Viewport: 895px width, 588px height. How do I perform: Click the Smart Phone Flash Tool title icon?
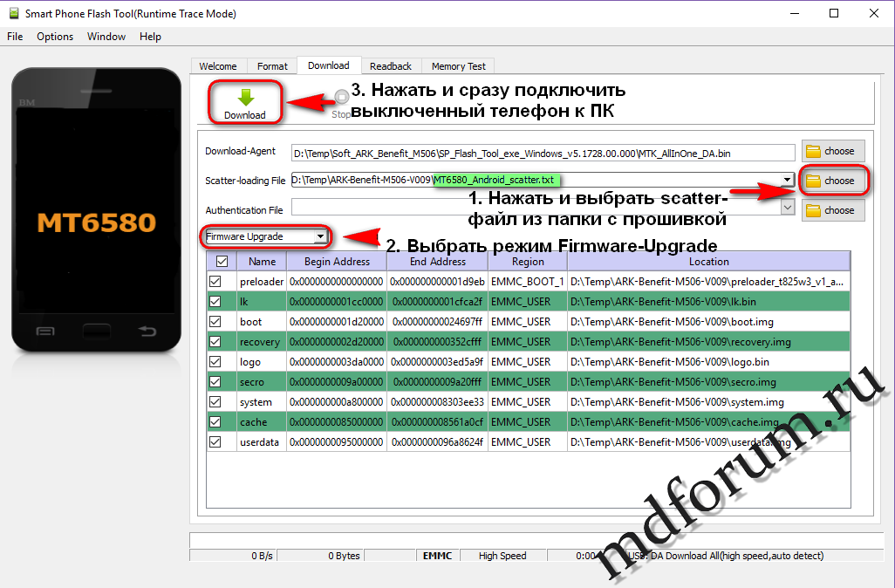12,14
